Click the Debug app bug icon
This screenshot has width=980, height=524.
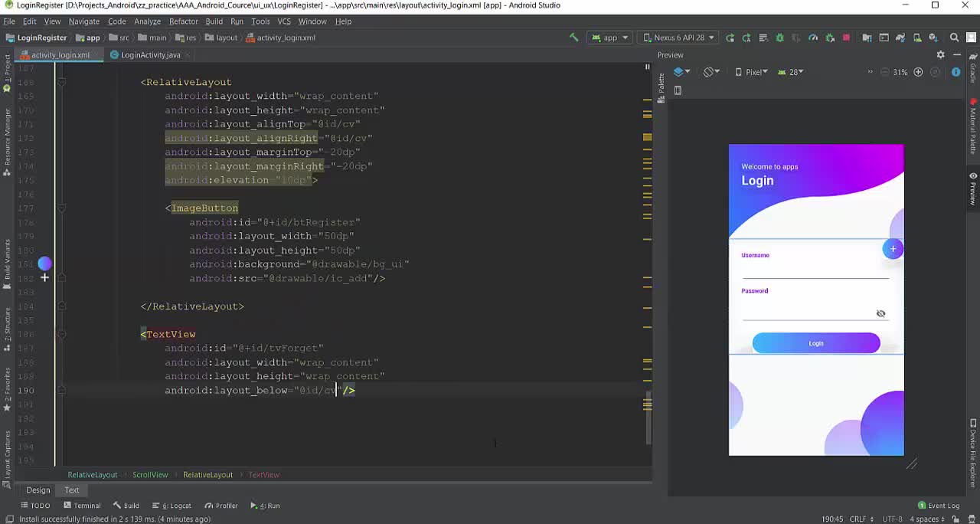coord(779,38)
